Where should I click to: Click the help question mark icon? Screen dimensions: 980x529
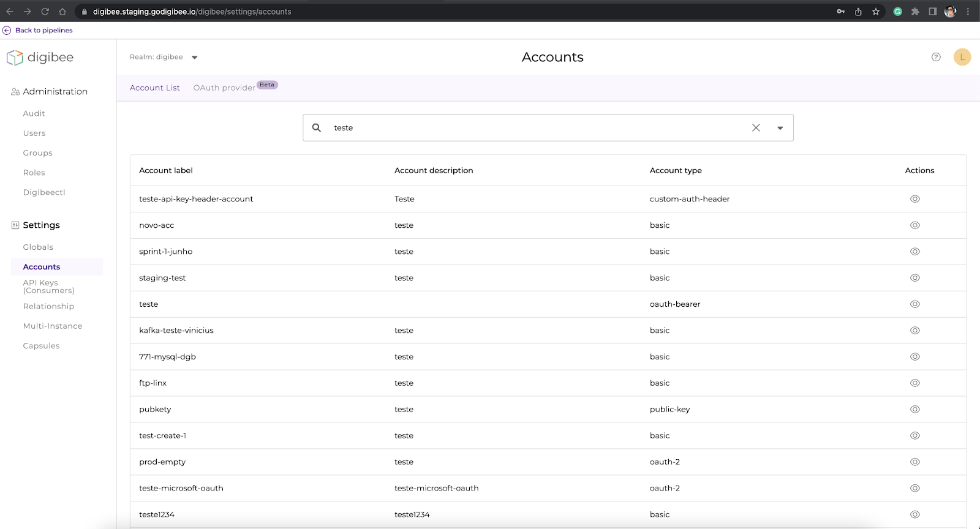click(936, 57)
